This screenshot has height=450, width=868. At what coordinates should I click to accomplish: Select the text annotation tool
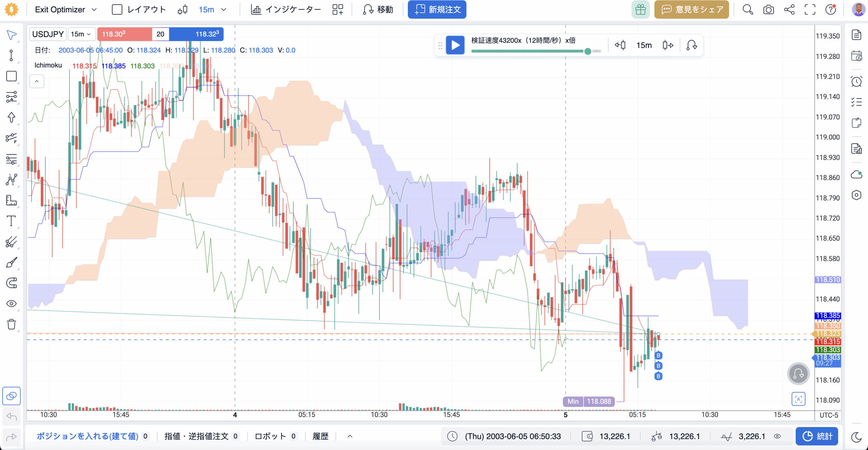(12, 221)
